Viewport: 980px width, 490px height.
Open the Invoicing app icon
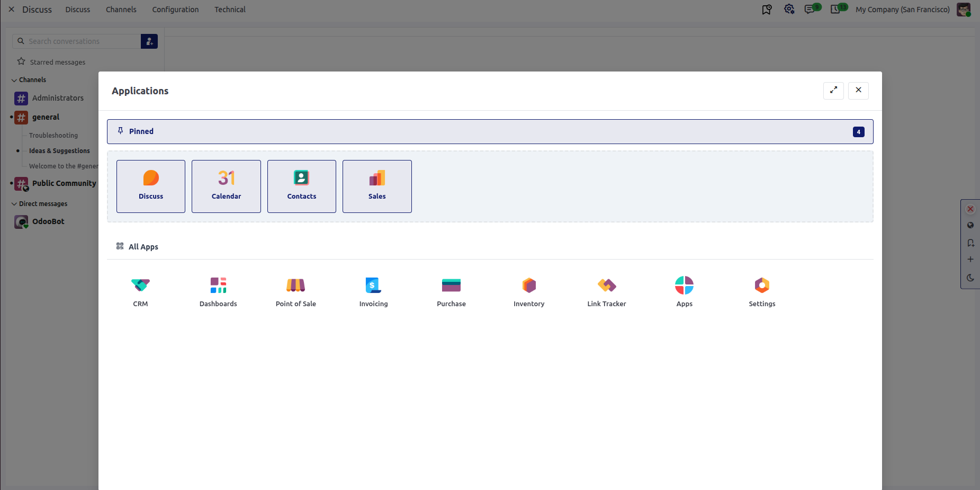coord(373,286)
